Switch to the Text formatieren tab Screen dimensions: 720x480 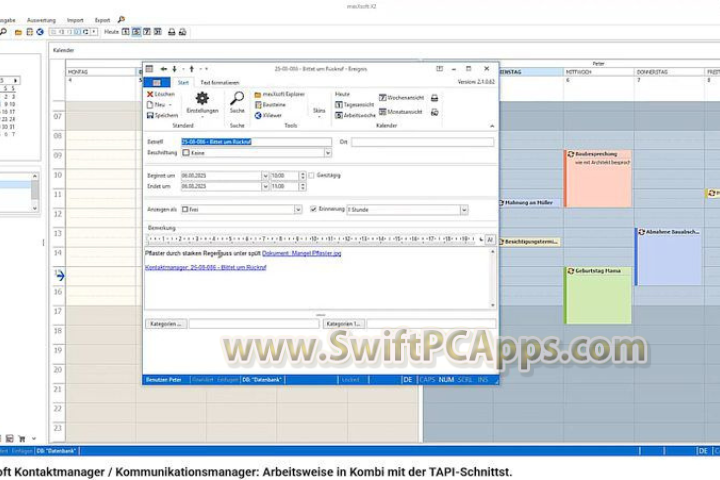point(220,83)
